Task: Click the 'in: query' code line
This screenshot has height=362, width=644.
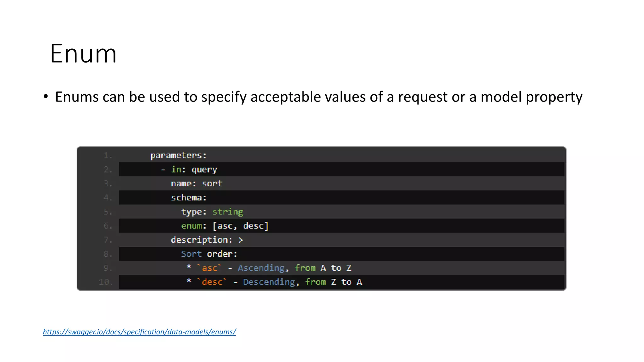Action: 189,169
